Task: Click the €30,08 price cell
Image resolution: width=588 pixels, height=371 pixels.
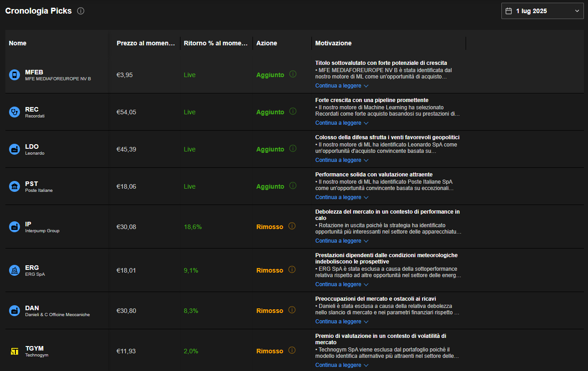Action: tap(126, 227)
